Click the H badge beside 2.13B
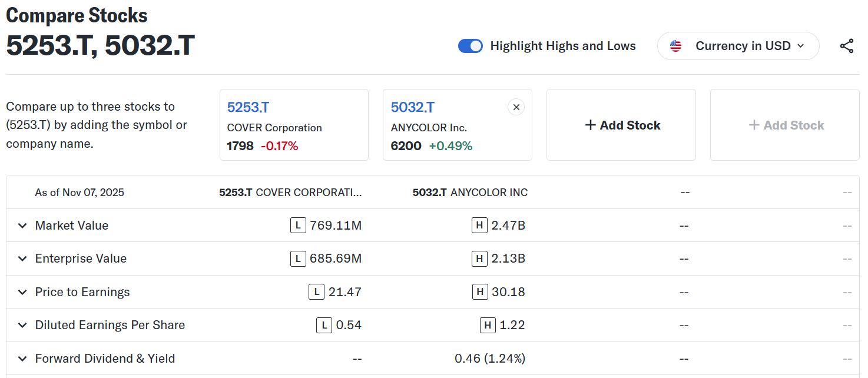Viewport: 868px width, 378px height. 479,258
